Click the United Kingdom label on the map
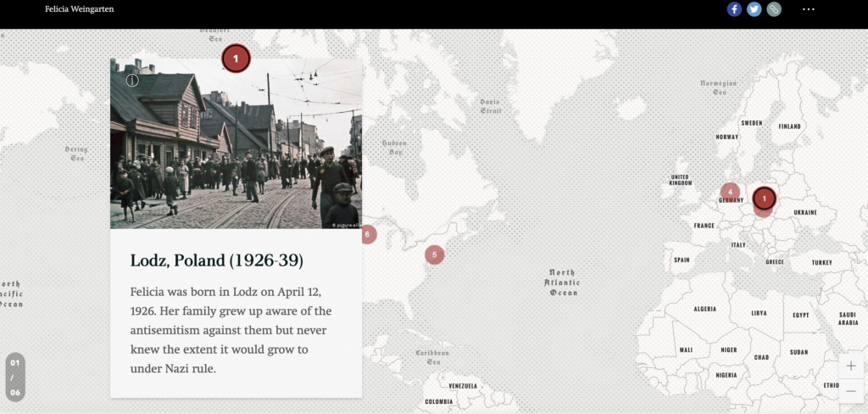The image size is (868, 414). pyautogui.click(x=681, y=180)
